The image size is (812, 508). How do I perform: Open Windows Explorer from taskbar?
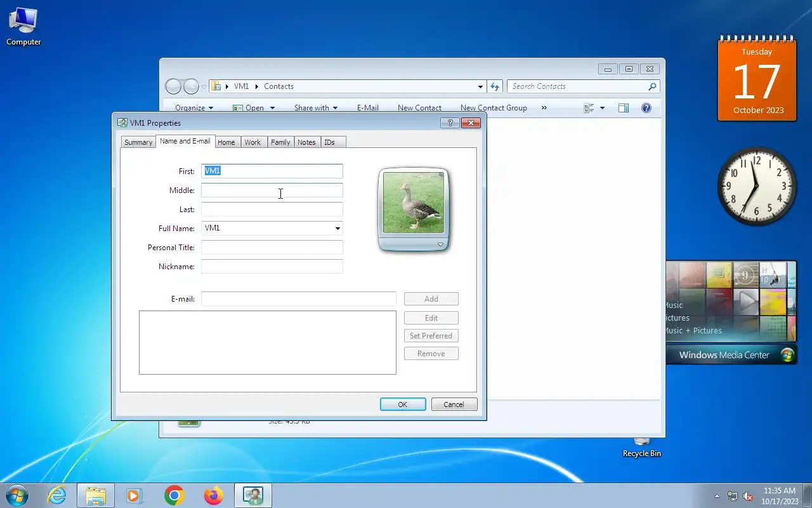96,495
